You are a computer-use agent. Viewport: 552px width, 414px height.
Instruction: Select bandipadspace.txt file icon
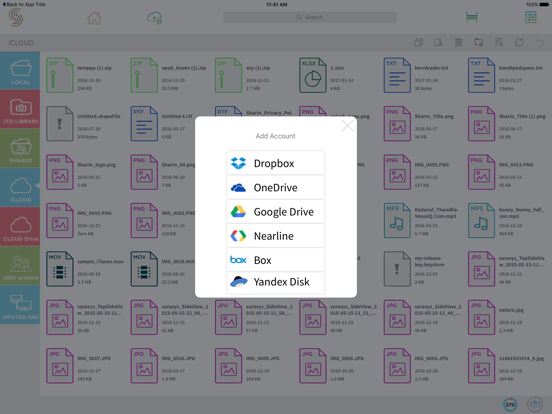pyautogui.click(x=482, y=75)
